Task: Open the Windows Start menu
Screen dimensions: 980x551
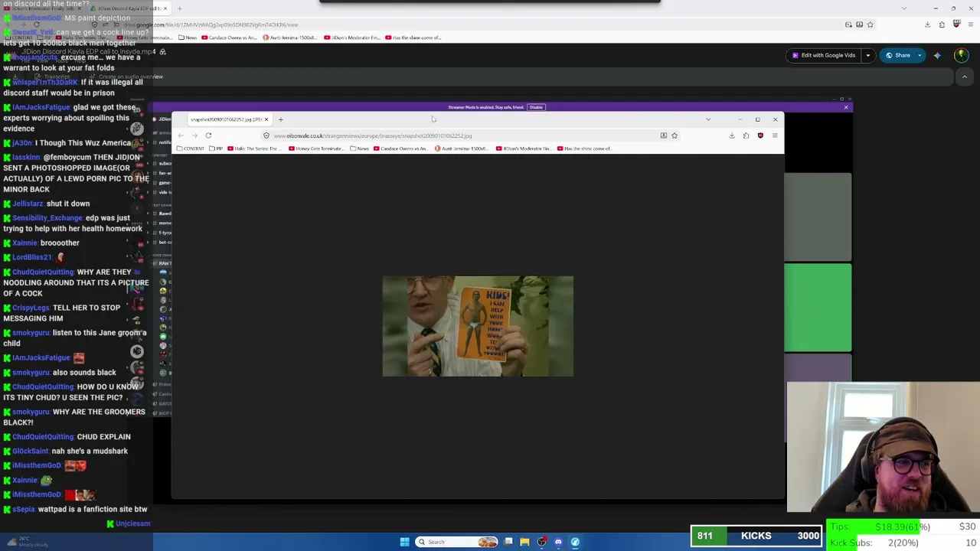Action: (404, 542)
